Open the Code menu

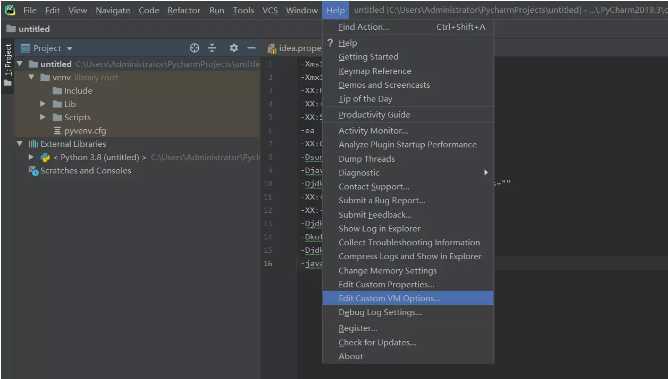149,10
